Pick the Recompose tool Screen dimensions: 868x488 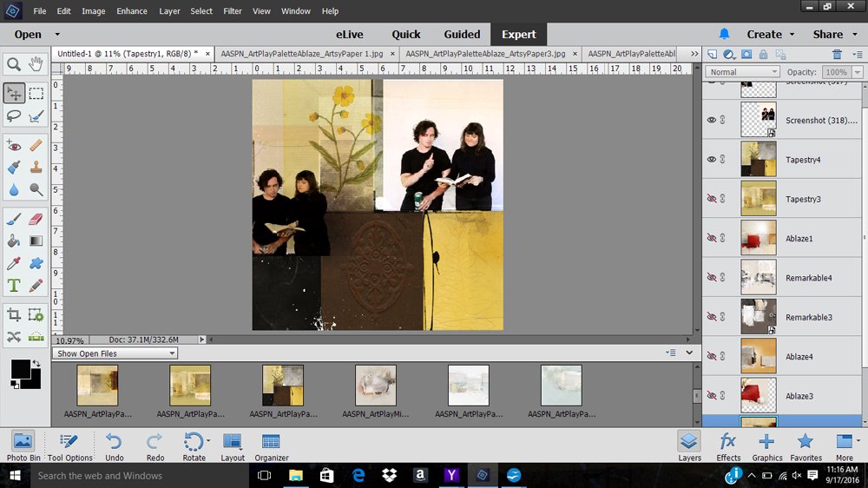coord(36,315)
